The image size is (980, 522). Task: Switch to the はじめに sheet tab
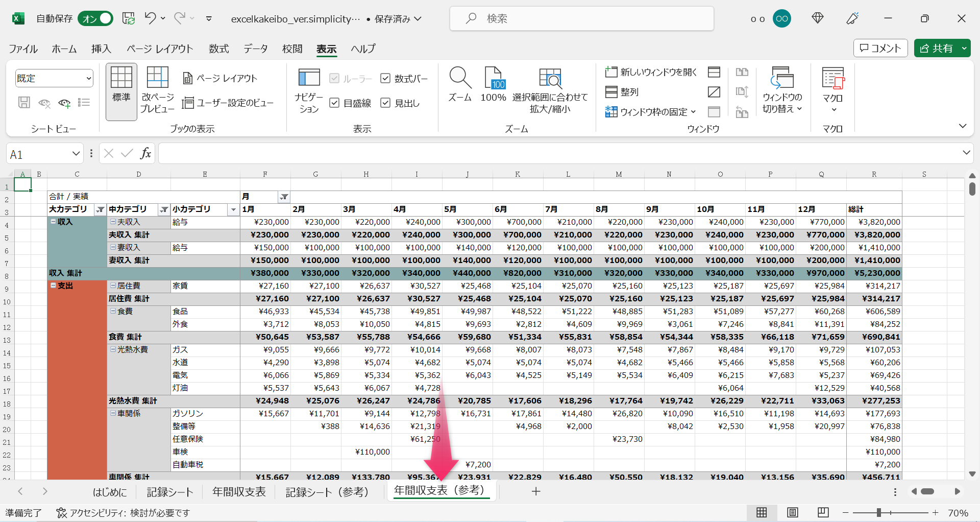[x=110, y=492]
